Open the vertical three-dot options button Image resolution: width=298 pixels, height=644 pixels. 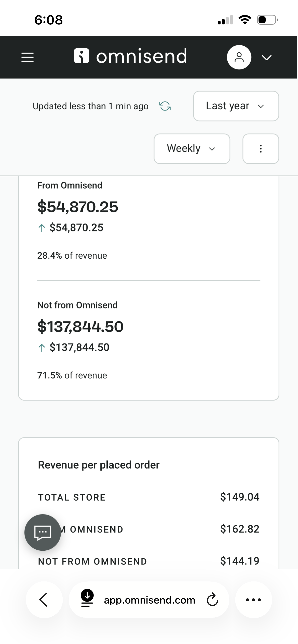(x=261, y=149)
